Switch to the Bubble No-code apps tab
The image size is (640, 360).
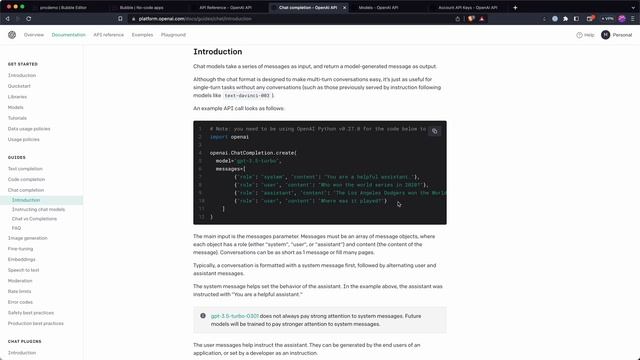tap(142, 7)
